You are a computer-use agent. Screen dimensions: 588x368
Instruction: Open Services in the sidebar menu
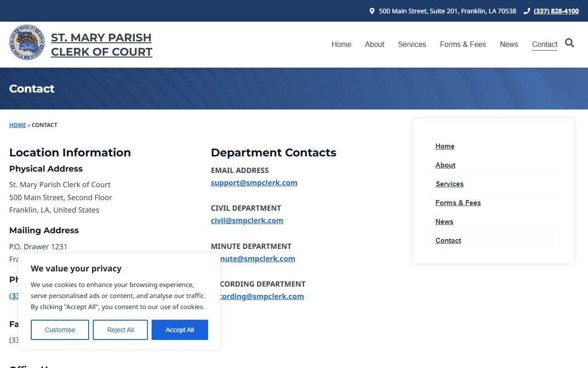449,184
